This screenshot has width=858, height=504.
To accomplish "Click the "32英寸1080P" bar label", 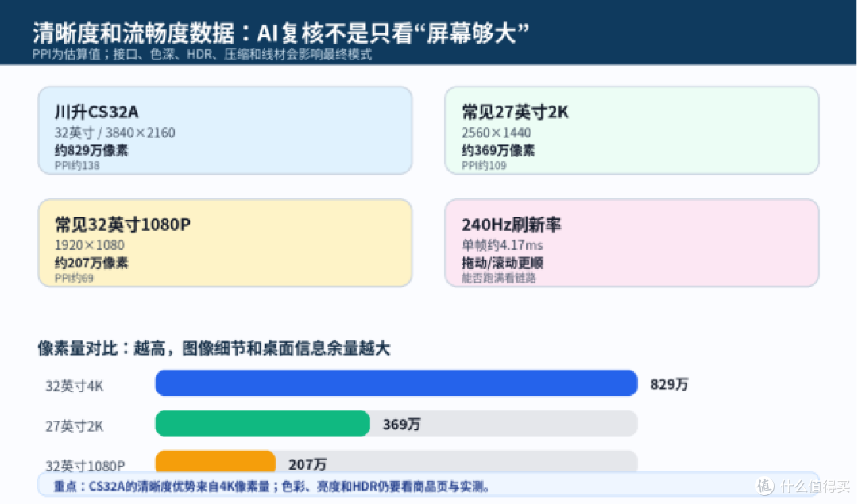I will 85,466.
